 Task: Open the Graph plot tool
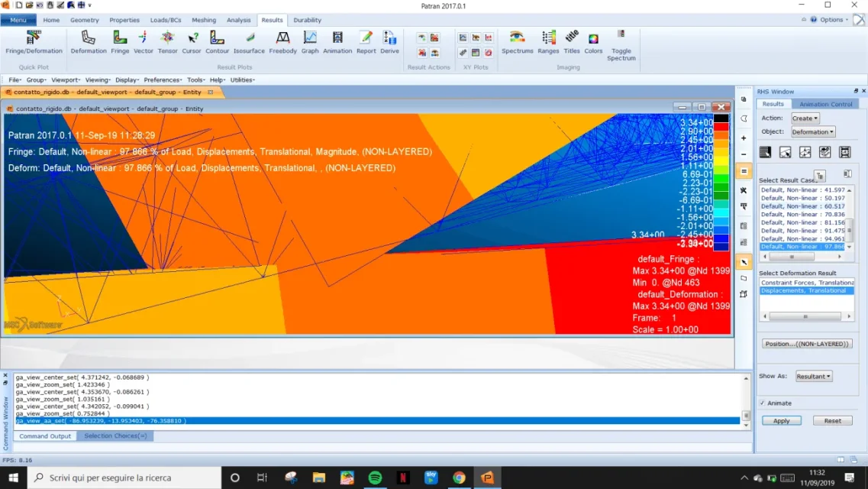[310, 43]
